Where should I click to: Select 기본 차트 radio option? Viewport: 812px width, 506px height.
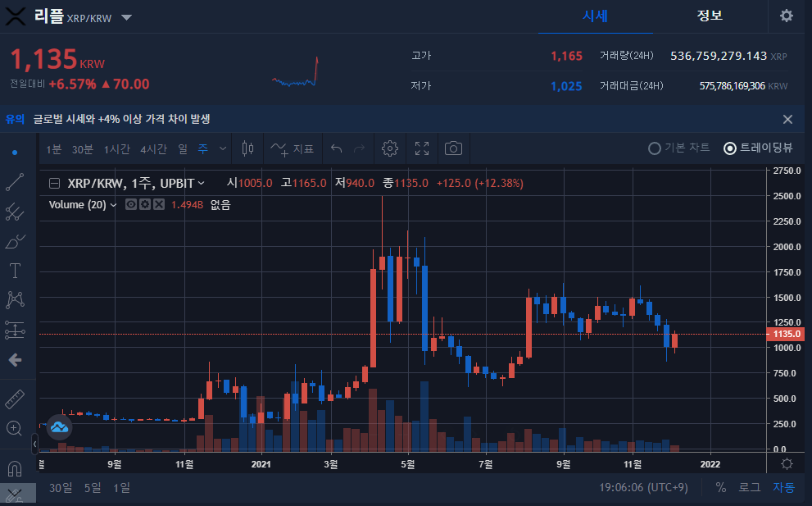(x=678, y=148)
